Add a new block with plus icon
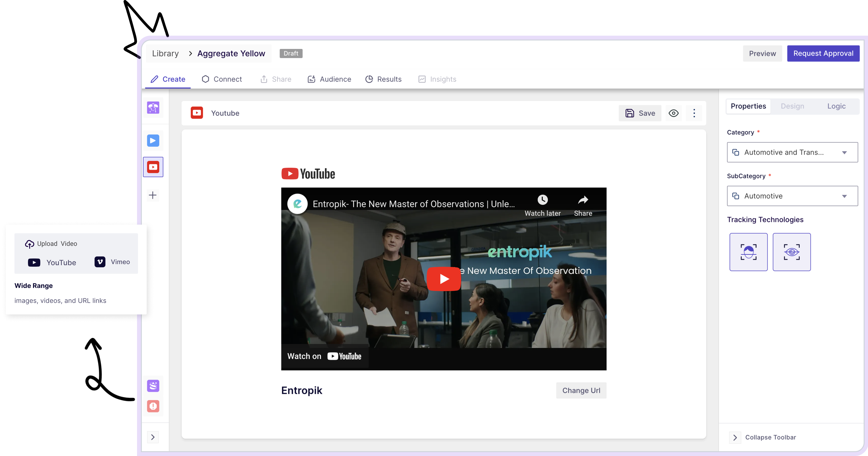The image size is (868, 456). [x=153, y=195]
